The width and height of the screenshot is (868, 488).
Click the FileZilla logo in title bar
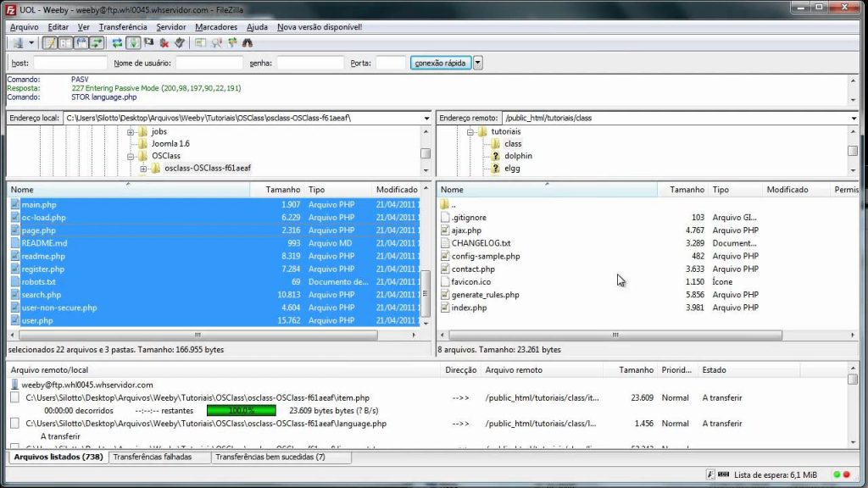pyautogui.click(x=10, y=10)
